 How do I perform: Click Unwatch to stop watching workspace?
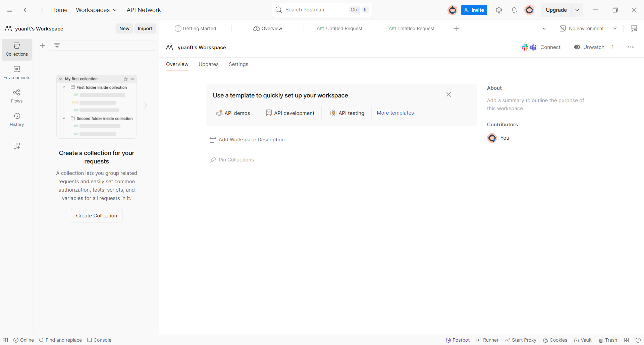pyautogui.click(x=589, y=47)
